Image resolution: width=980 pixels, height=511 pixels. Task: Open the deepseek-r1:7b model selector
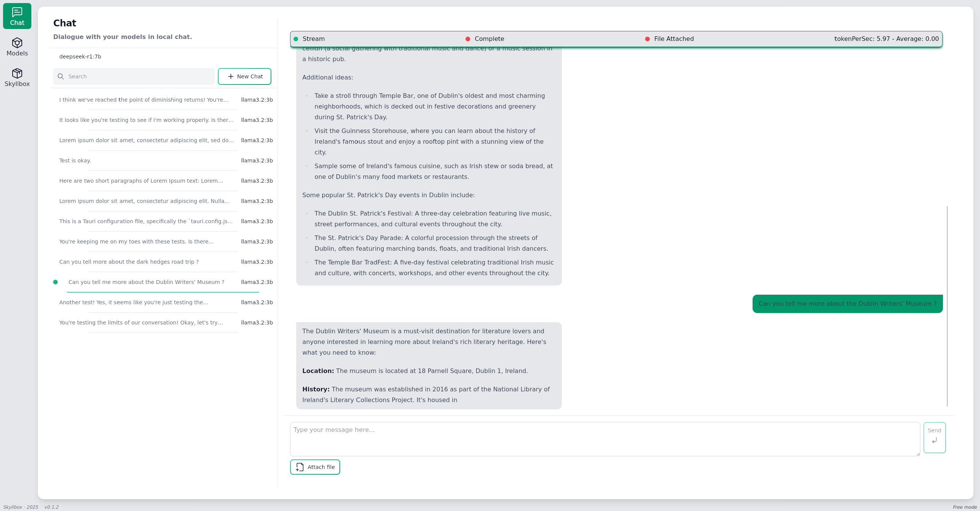tap(80, 56)
